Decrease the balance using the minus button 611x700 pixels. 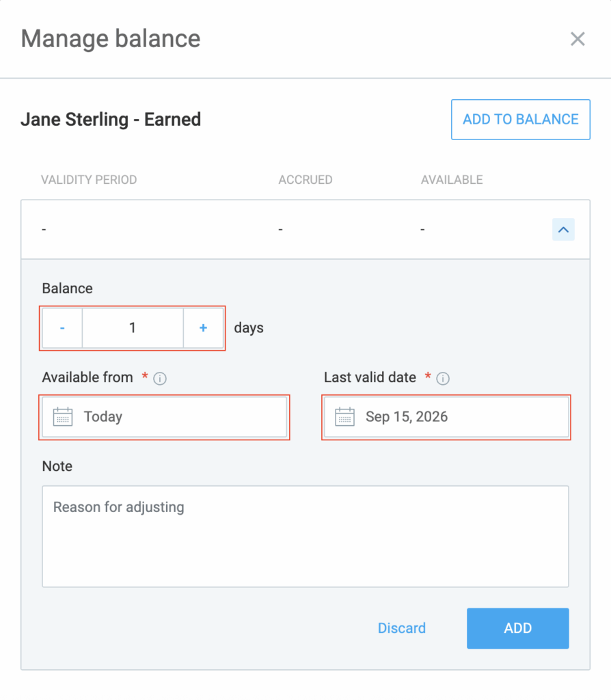[62, 328]
